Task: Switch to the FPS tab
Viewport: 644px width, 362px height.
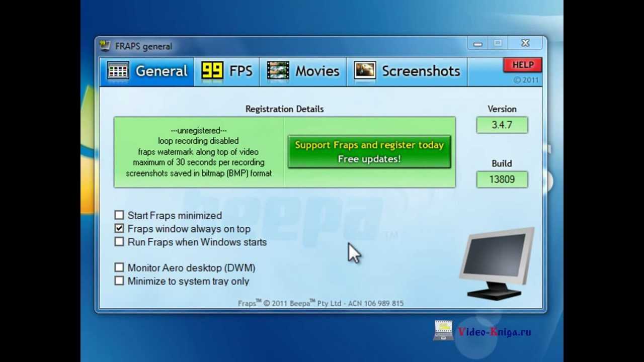Action: [x=227, y=71]
